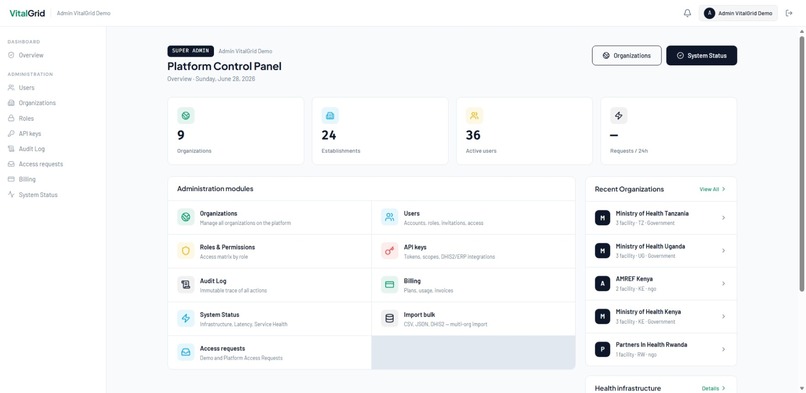
Task: Expand the AMREF Kenya row chevron
Action: (x=723, y=284)
